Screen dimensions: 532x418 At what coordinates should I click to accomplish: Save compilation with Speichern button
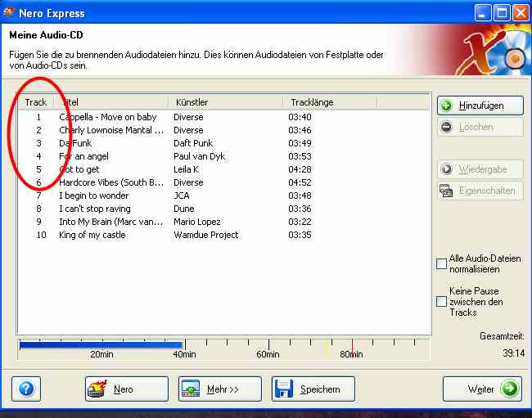point(313,389)
